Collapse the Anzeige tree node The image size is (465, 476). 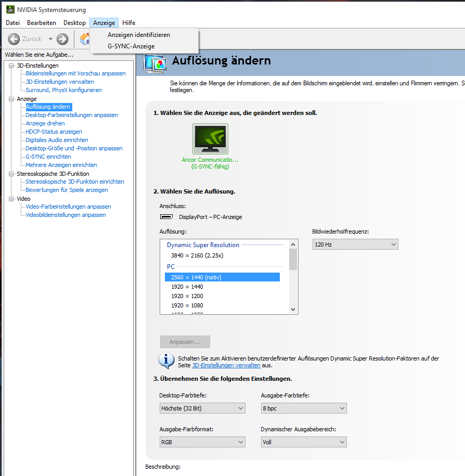pyautogui.click(x=11, y=99)
